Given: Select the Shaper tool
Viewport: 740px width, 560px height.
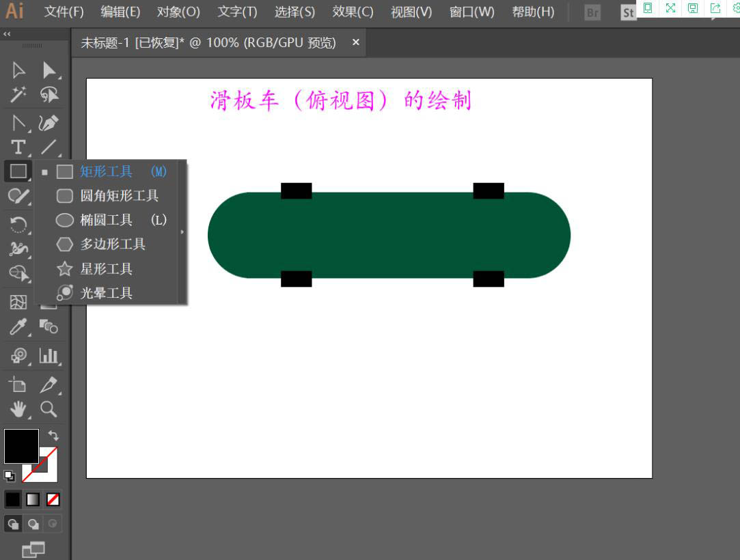Looking at the screenshot, I should (x=18, y=196).
